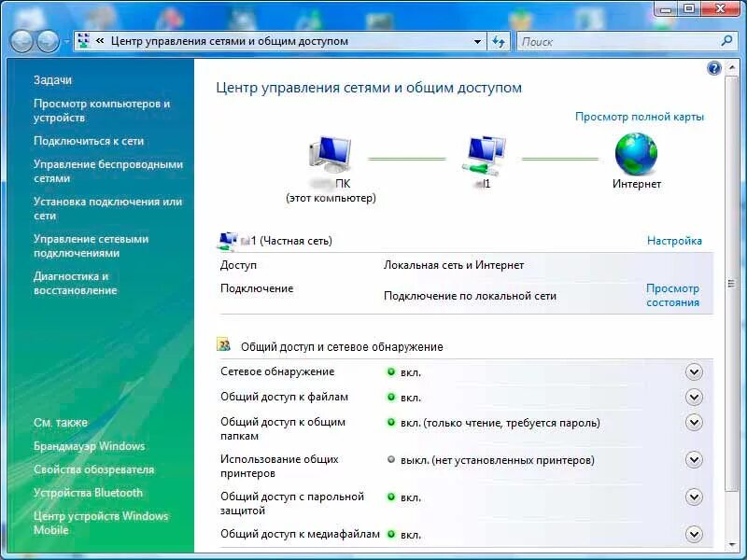Screen dimensions: 747x560
Task: Click the Общий доступ к медиафайлам label
Action: (x=300, y=534)
